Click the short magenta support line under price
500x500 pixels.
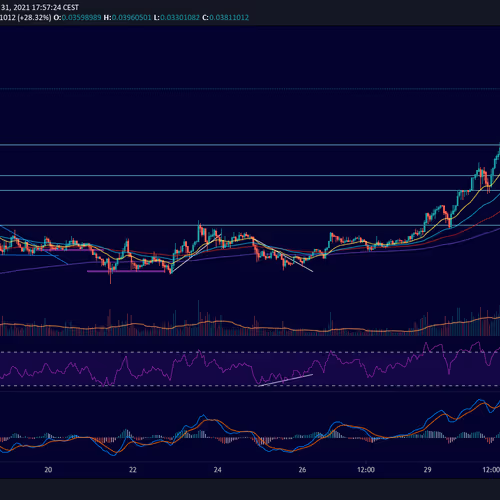(x=126, y=271)
